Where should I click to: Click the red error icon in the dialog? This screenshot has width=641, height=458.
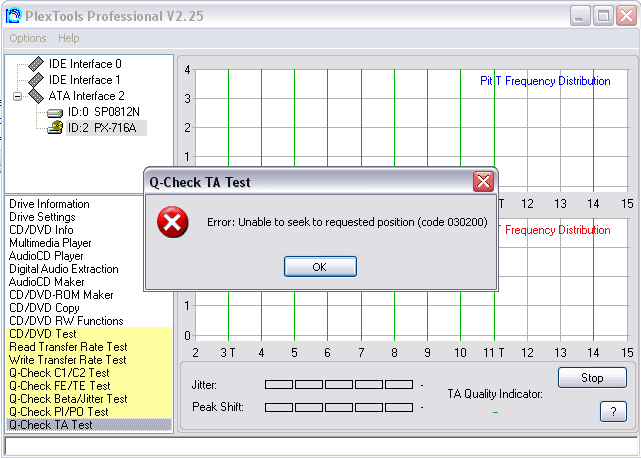pyautogui.click(x=173, y=222)
